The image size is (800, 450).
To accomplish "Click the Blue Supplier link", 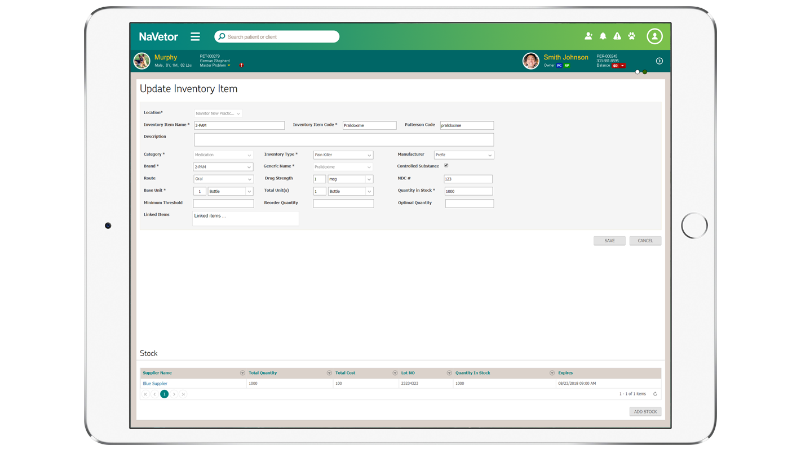I will [155, 383].
